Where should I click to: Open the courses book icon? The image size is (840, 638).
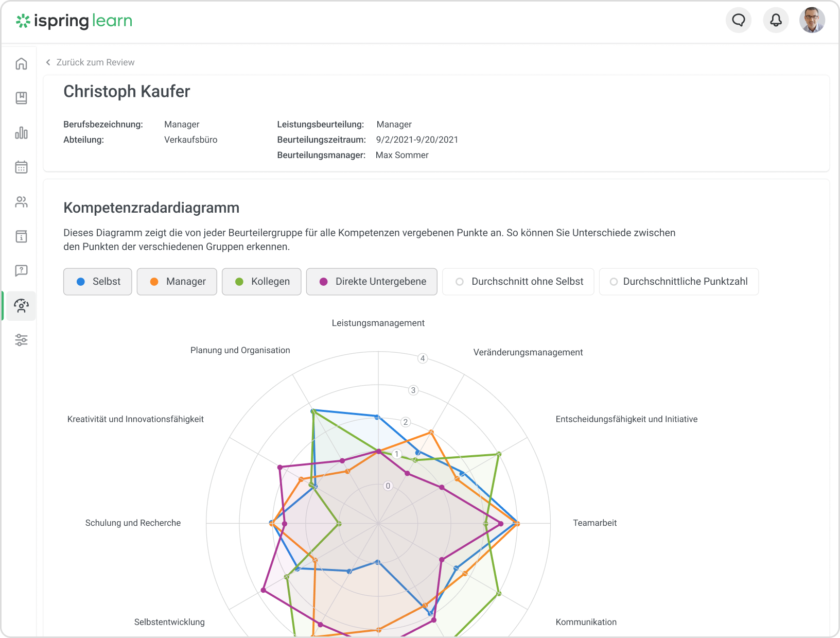(x=21, y=98)
